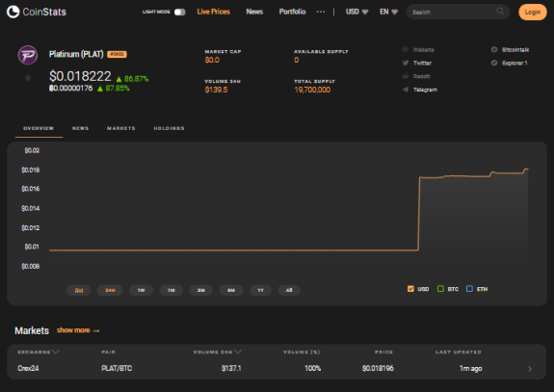This screenshot has width=554, height=392.
Task: Open the Live Prices page
Action: point(213,12)
